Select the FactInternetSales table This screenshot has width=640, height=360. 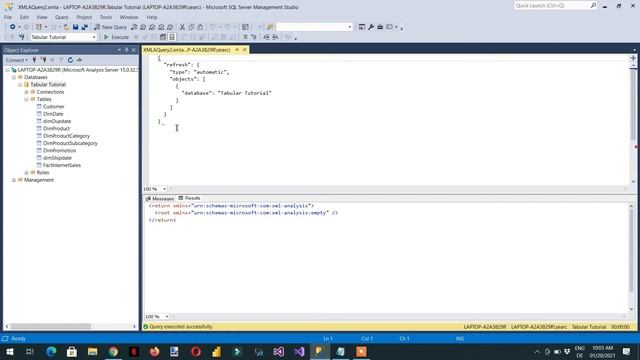62,165
